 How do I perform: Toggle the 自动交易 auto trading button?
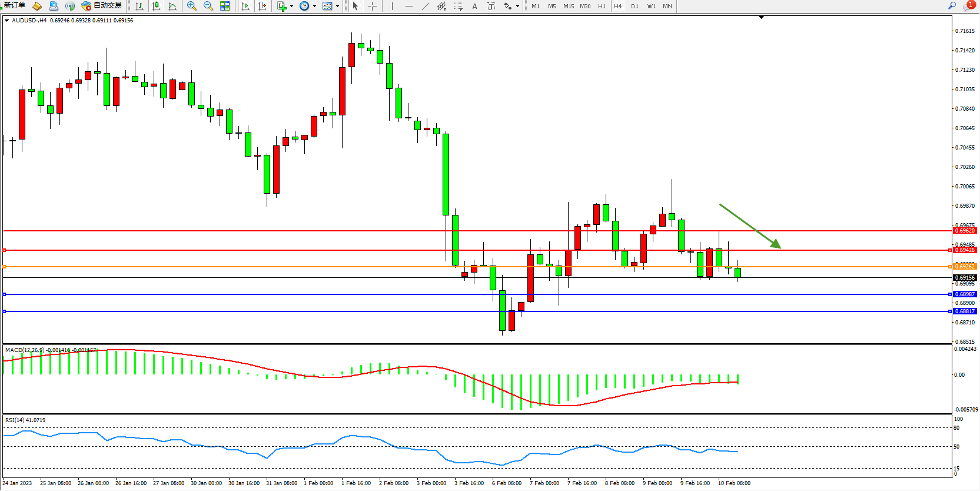click(x=102, y=6)
